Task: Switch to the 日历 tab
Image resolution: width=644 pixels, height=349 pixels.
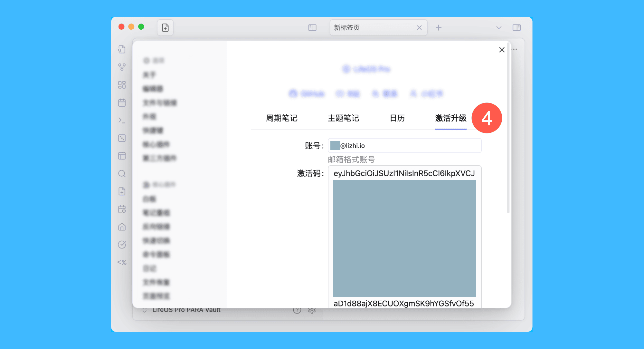Action: coord(397,118)
